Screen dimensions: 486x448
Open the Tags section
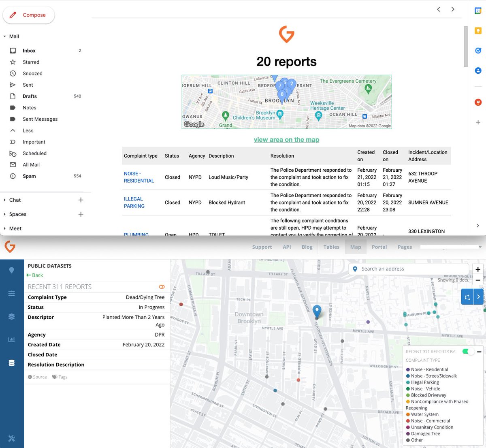60,377
